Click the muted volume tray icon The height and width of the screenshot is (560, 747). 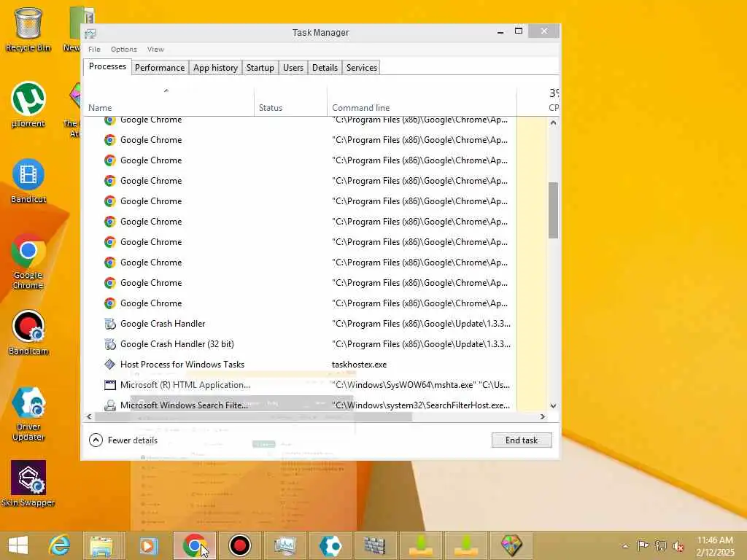[x=678, y=545]
